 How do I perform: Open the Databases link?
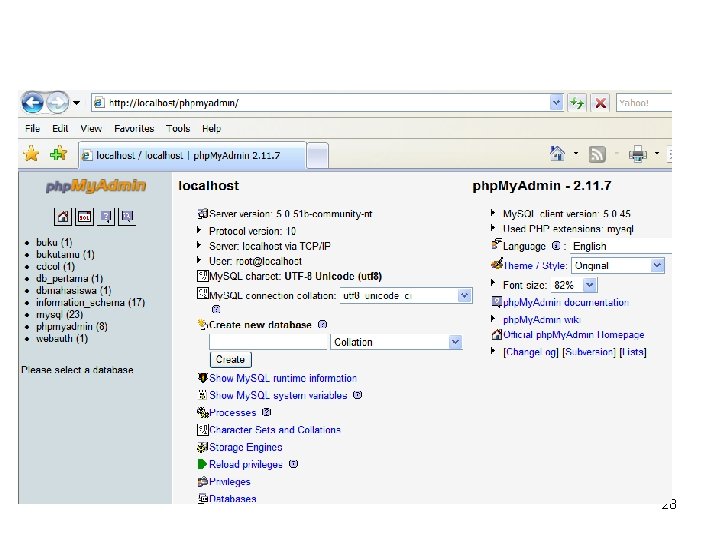(233, 499)
